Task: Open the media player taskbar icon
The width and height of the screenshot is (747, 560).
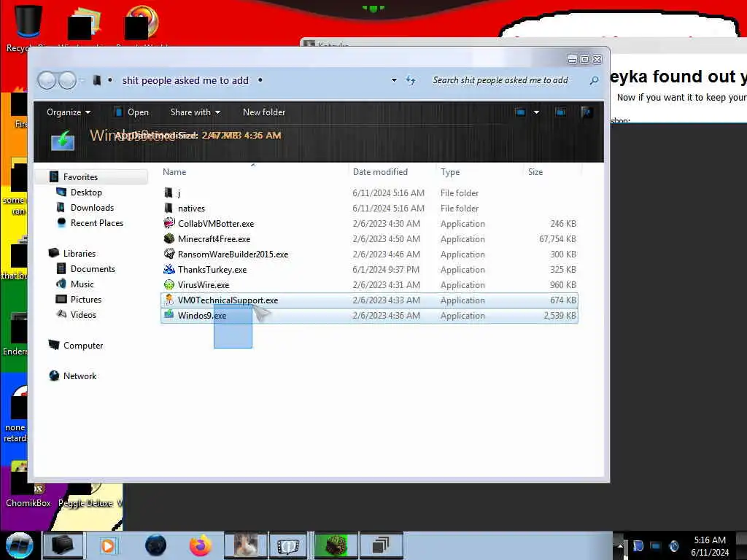Action: [x=108, y=545]
